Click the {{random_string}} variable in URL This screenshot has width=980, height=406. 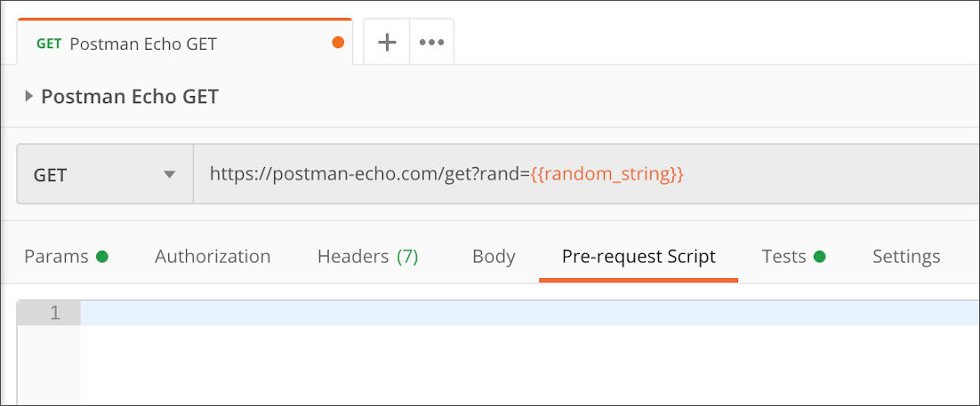click(x=606, y=174)
